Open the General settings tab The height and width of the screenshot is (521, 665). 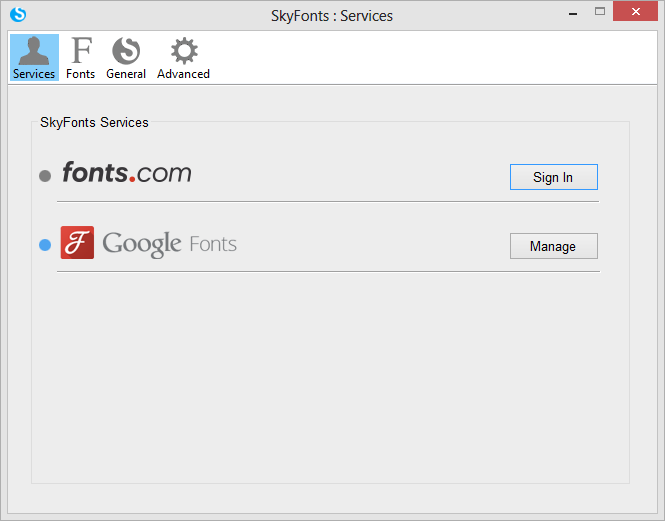pos(126,58)
